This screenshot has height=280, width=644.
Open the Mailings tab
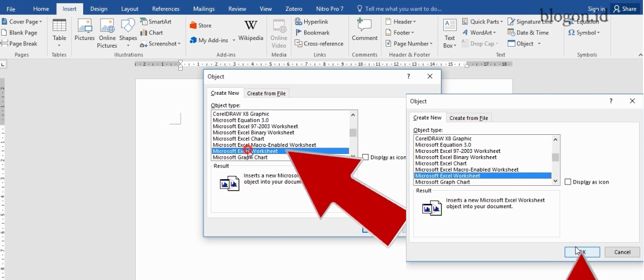[x=204, y=9]
